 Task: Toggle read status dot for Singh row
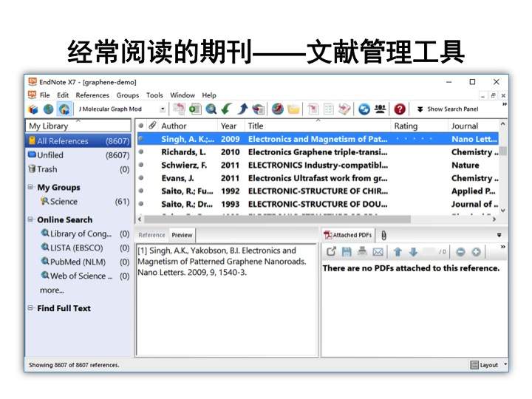click(x=141, y=138)
